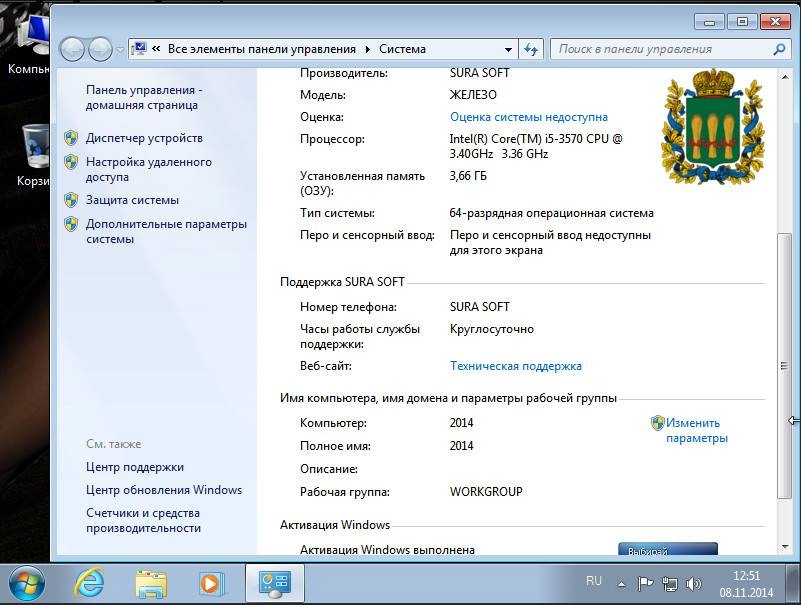Click Control Panel taskbar button

(x=275, y=583)
